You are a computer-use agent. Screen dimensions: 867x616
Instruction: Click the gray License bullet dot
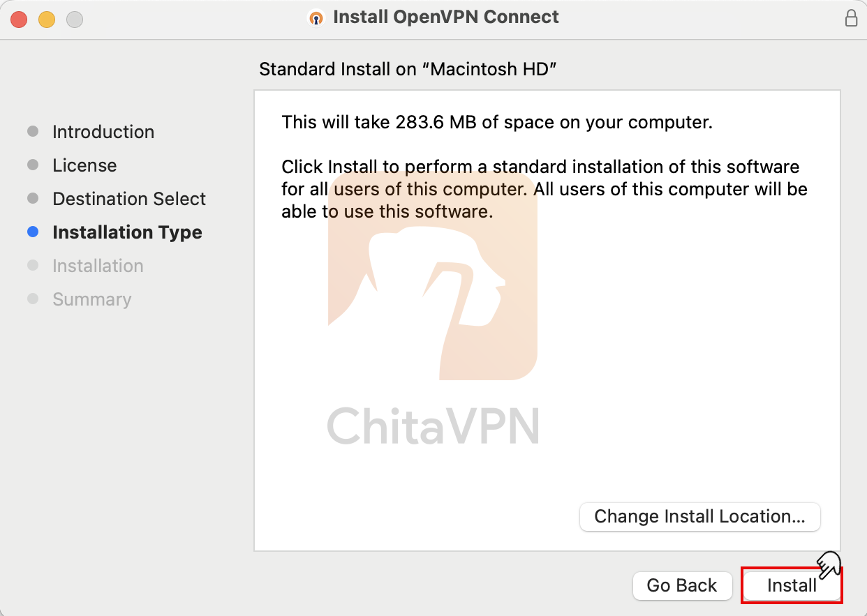coord(33,165)
